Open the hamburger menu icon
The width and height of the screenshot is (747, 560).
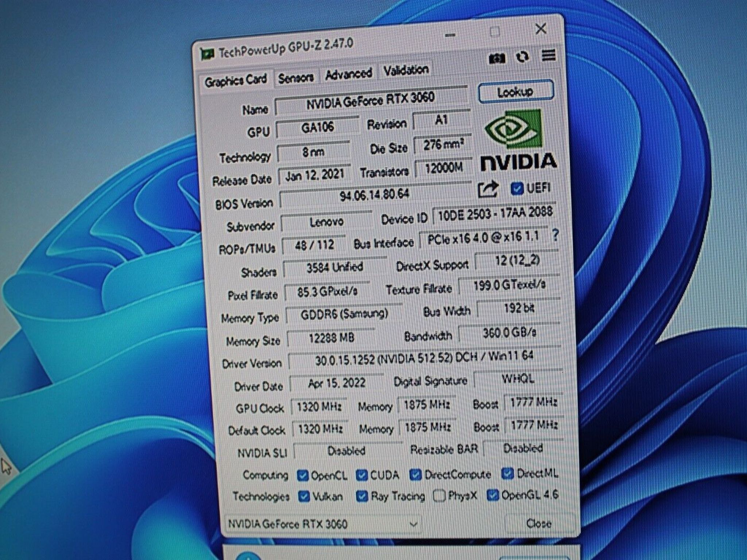click(549, 56)
